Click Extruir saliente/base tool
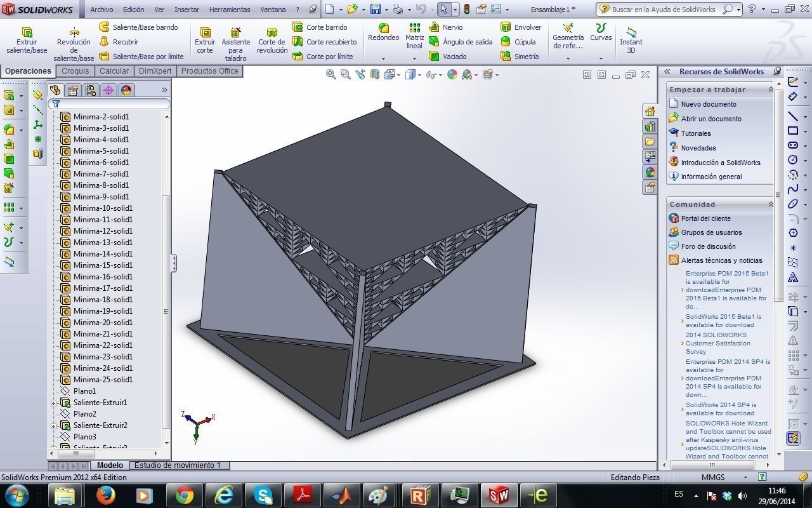This screenshot has height=508, width=812. pyautogui.click(x=27, y=41)
